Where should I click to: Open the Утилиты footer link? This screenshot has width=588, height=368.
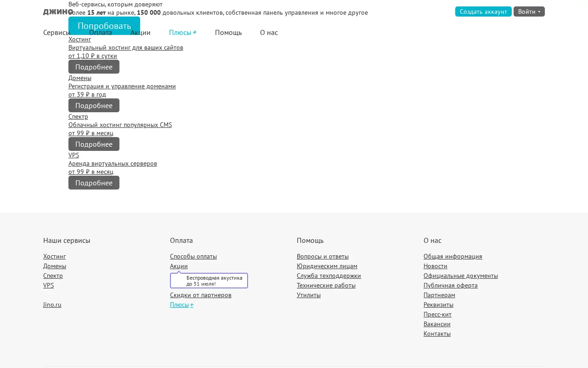309,295
